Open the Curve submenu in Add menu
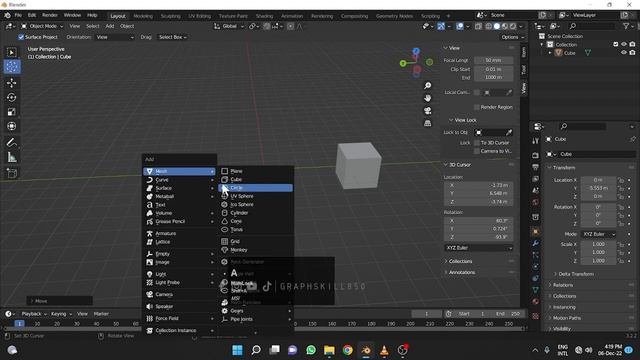Image resolution: width=640 pixels, height=360 pixels. 179,180
